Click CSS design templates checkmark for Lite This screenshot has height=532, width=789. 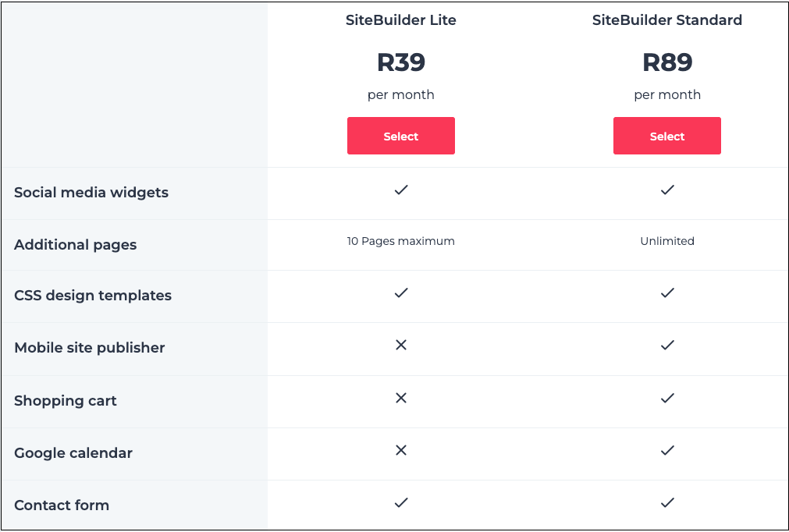pyautogui.click(x=401, y=293)
